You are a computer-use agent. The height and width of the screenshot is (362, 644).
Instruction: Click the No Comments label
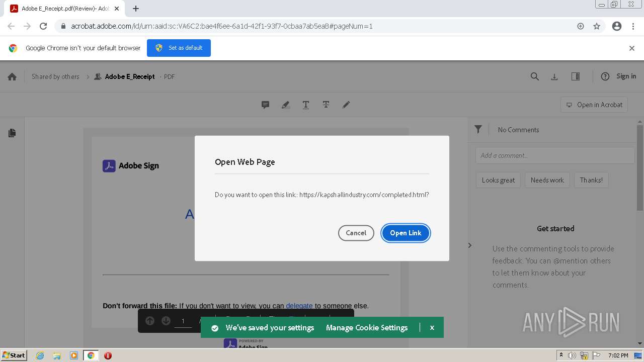click(518, 130)
